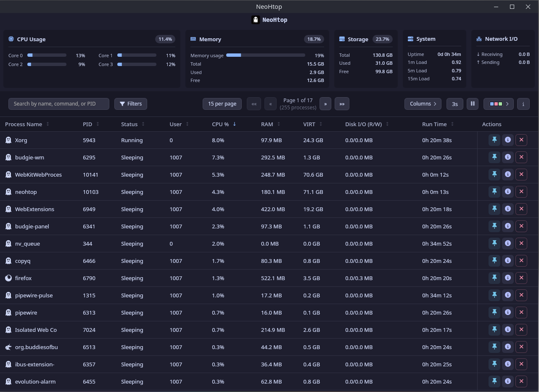
Task: Pin the WebExtensions process
Action: tap(494, 209)
